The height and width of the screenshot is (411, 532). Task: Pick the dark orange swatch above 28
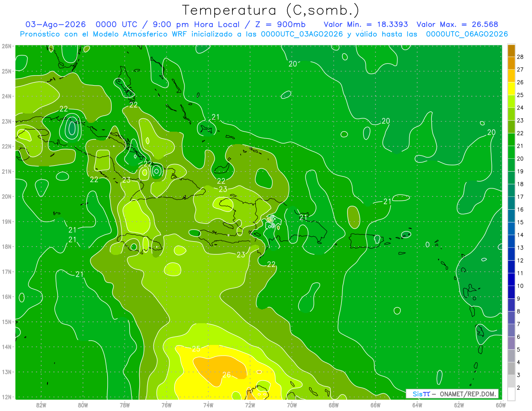[x=511, y=51]
